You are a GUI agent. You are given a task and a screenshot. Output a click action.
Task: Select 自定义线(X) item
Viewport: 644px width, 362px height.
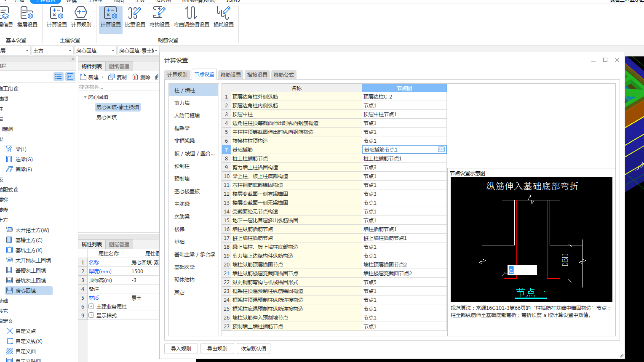click(x=24, y=341)
